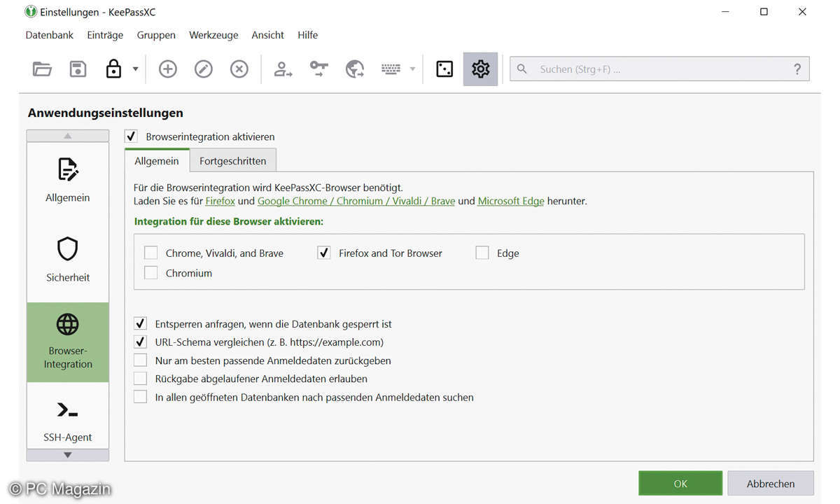840x504 pixels.
Task: Toggle Firefox and Tor Browser checkbox
Action: click(324, 253)
